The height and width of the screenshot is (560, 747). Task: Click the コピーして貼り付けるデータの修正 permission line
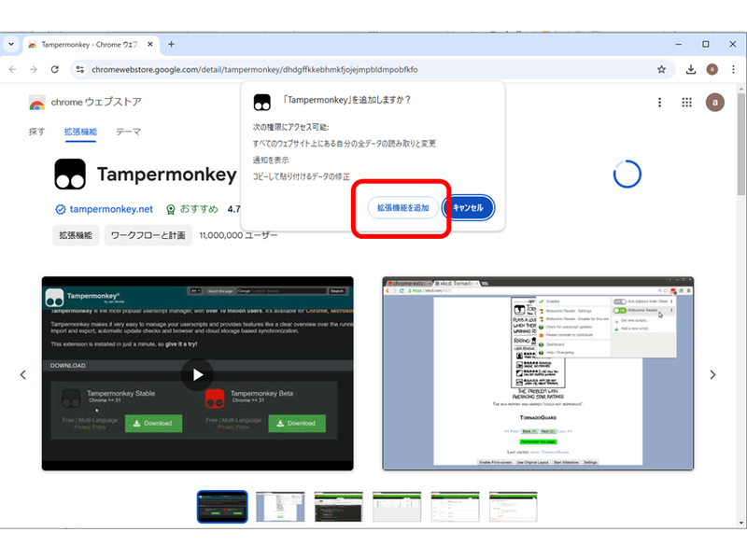(x=301, y=176)
